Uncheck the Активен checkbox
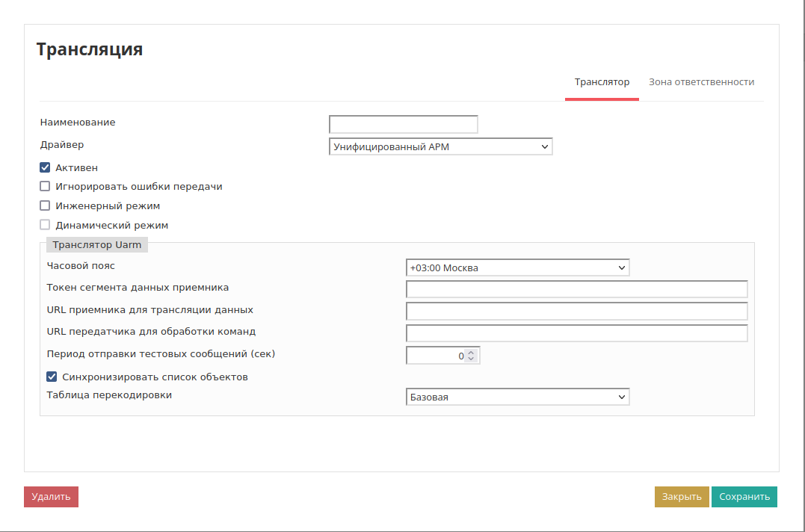Viewport: 805px width, 532px height. [x=45, y=167]
